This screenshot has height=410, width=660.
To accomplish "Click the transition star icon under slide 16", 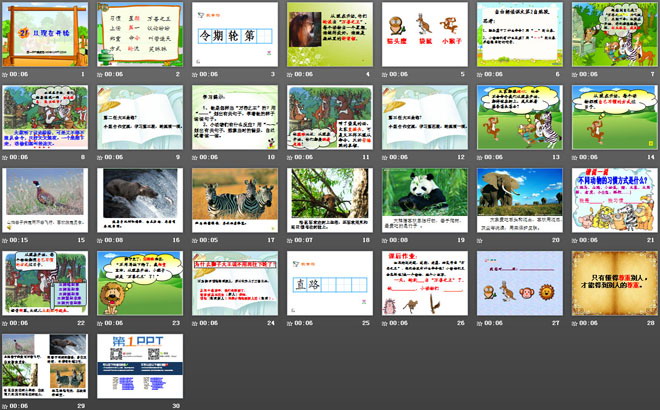I will [x=100, y=240].
